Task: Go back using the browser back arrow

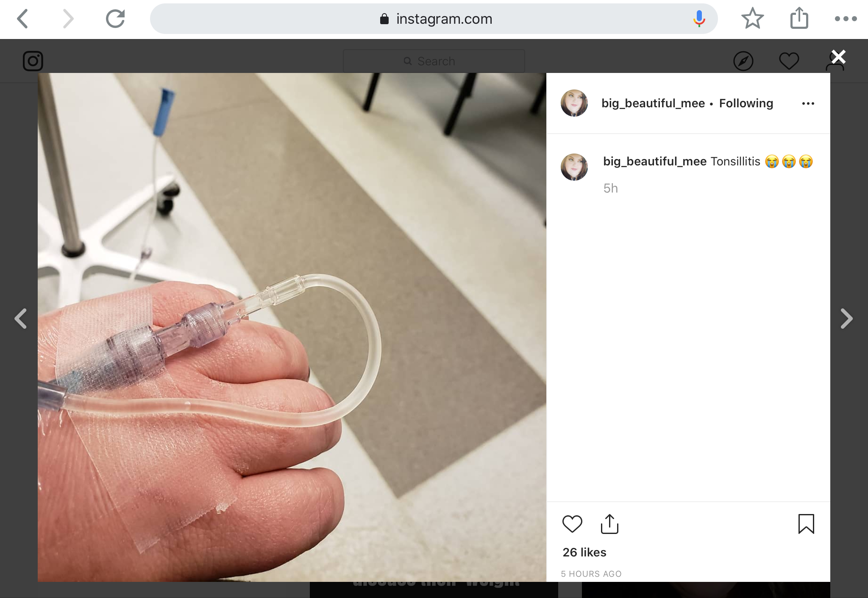Action: (x=22, y=19)
